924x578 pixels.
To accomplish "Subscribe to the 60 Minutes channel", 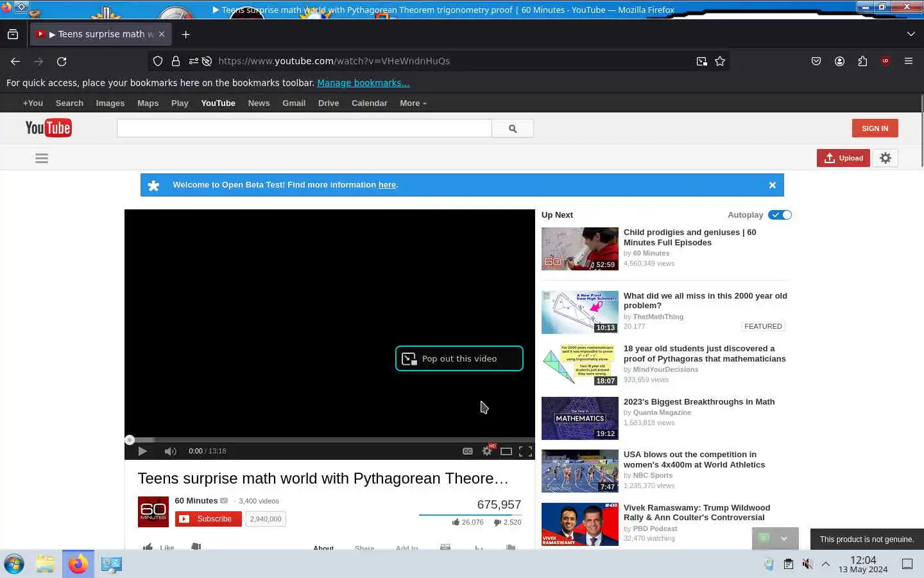I will pos(208,519).
